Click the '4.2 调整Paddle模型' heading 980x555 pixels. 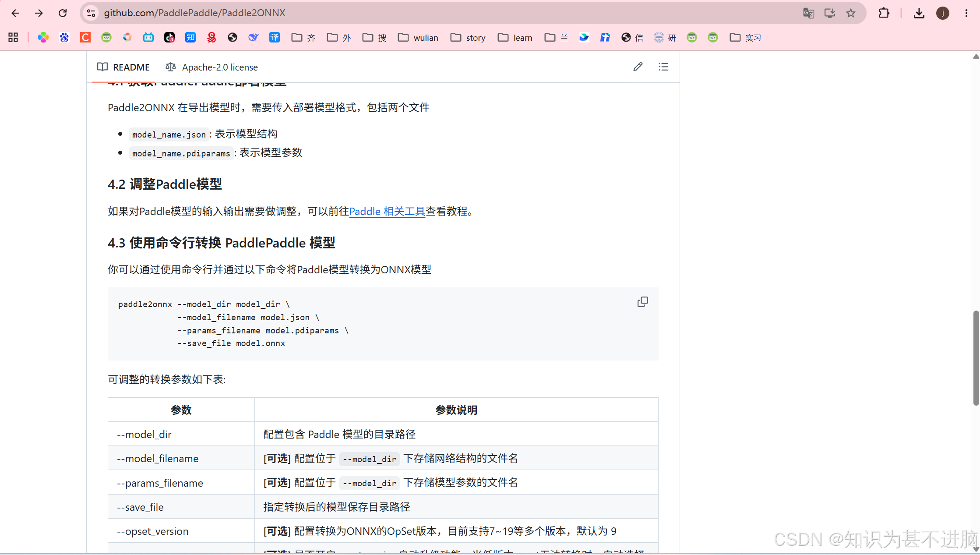(x=165, y=184)
